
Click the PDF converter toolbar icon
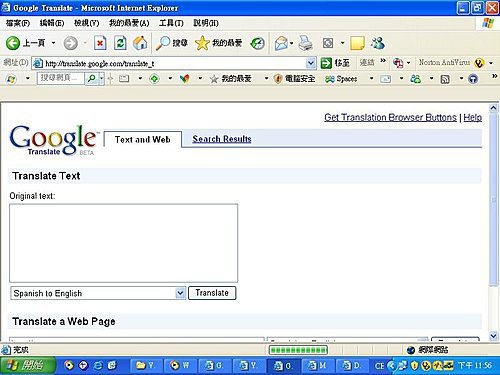click(x=398, y=63)
